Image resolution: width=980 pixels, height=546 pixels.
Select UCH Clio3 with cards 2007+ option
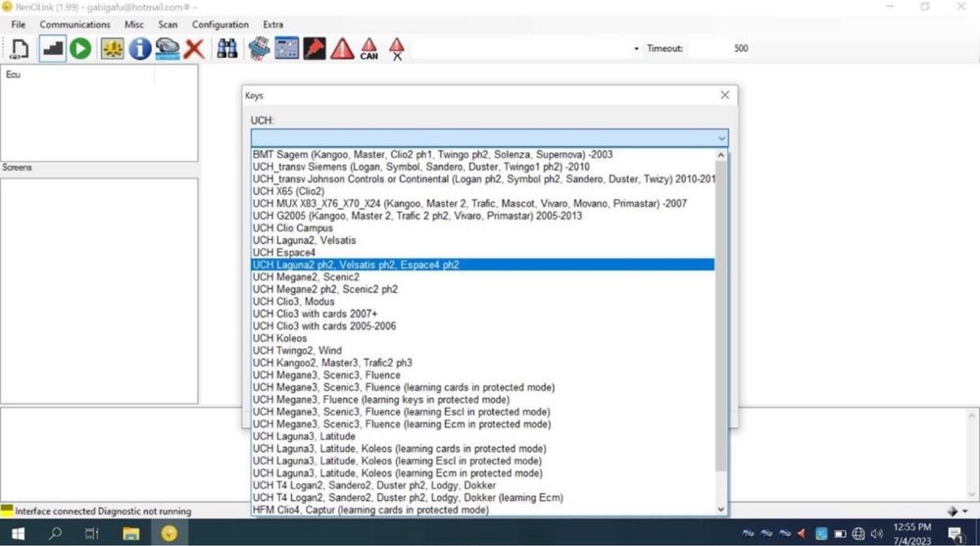[482, 314]
